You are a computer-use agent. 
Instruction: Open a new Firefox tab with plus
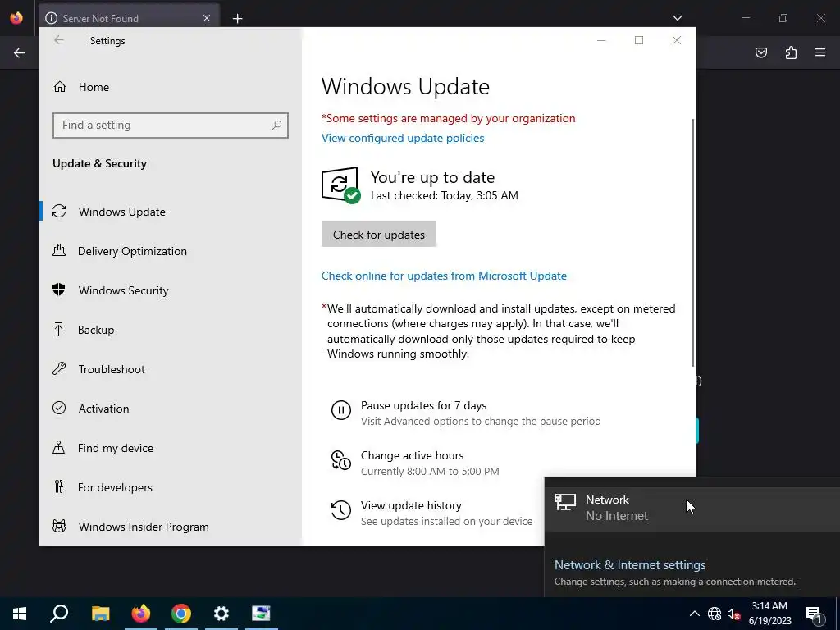click(x=237, y=19)
